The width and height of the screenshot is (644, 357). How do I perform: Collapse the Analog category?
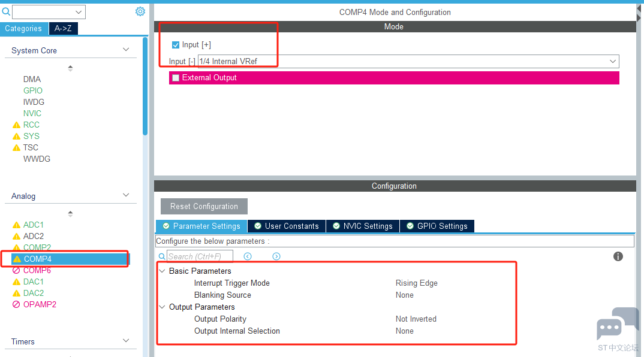[x=126, y=195]
